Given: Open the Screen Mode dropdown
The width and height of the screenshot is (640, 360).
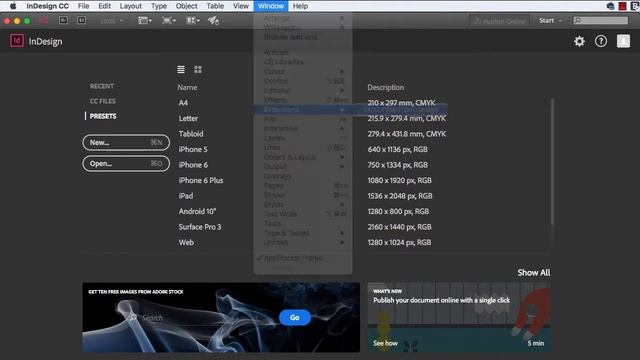Looking at the screenshot, I should point(169,20).
